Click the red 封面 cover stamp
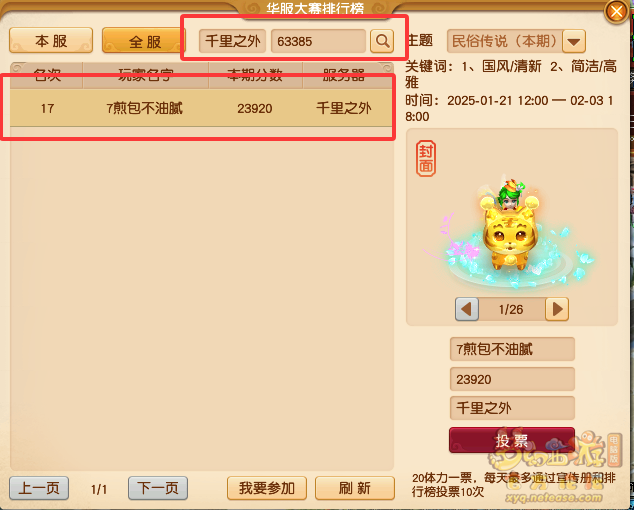The image size is (634, 510). tap(426, 158)
